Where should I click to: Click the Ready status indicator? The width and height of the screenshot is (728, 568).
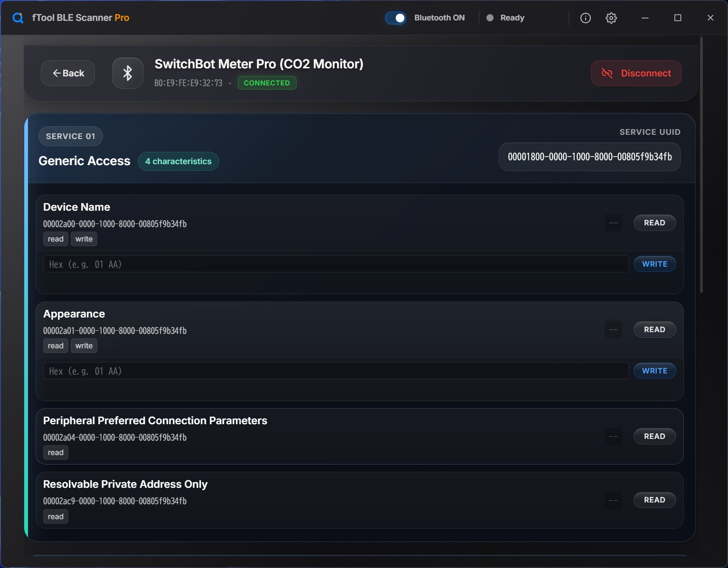[505, 18]
